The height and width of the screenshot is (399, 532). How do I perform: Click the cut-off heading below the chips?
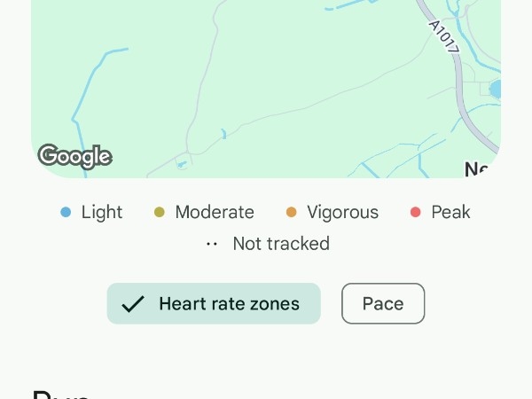61,395
